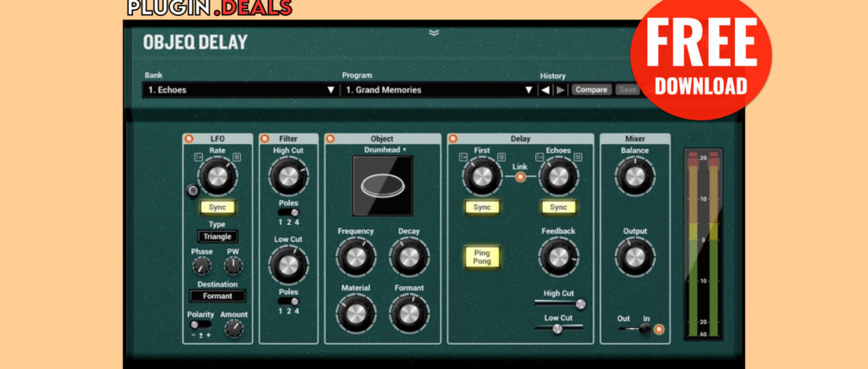This screenshot has height=369, width=868.
Task: Flip the LFO Polarity switch
Action: 201,324
